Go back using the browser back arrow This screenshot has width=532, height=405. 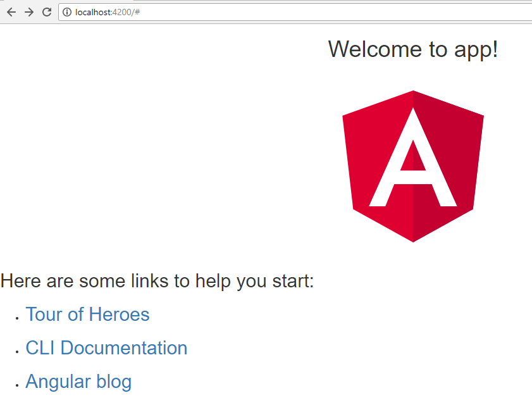click(x=11, y=12)
